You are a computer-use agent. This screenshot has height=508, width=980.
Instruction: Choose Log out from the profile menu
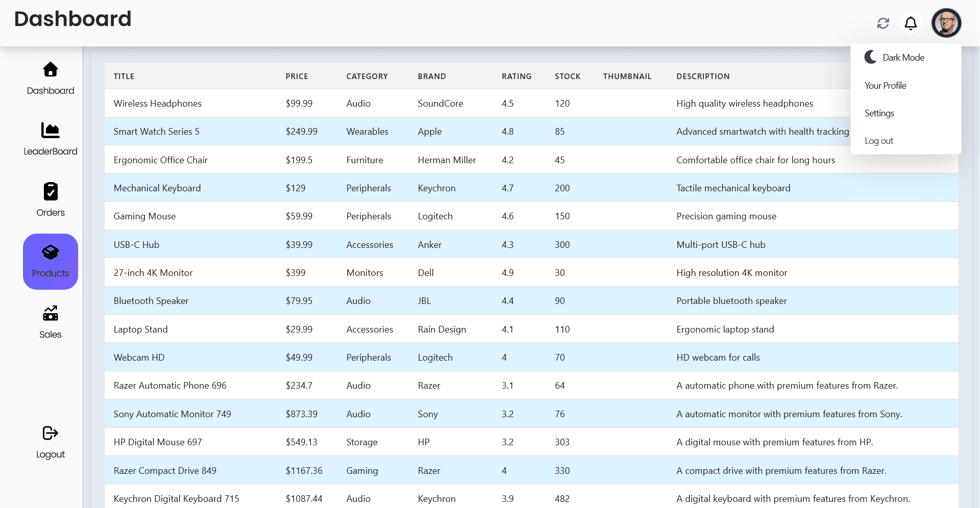click(x=879, y=140)
